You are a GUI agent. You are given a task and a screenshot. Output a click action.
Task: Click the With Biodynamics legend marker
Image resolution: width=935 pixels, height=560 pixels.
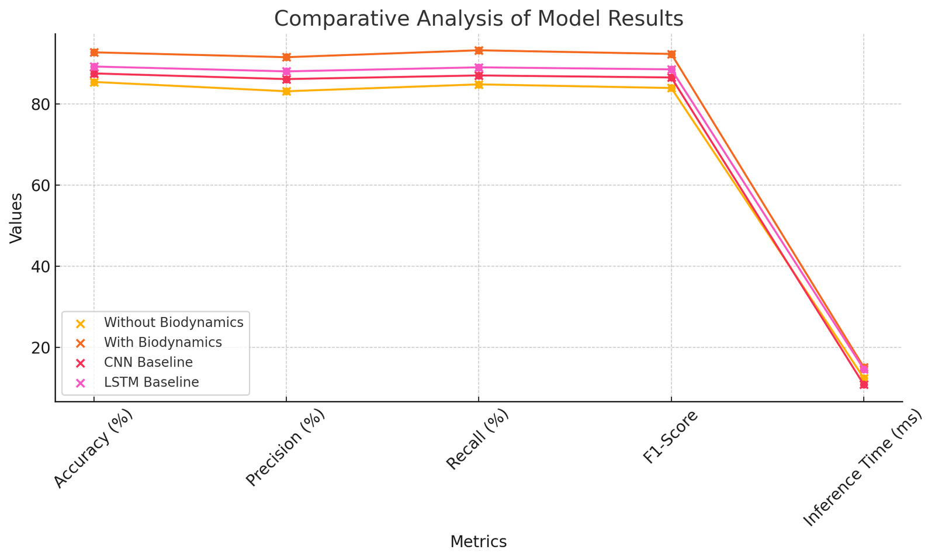click(x=80, y=343)
